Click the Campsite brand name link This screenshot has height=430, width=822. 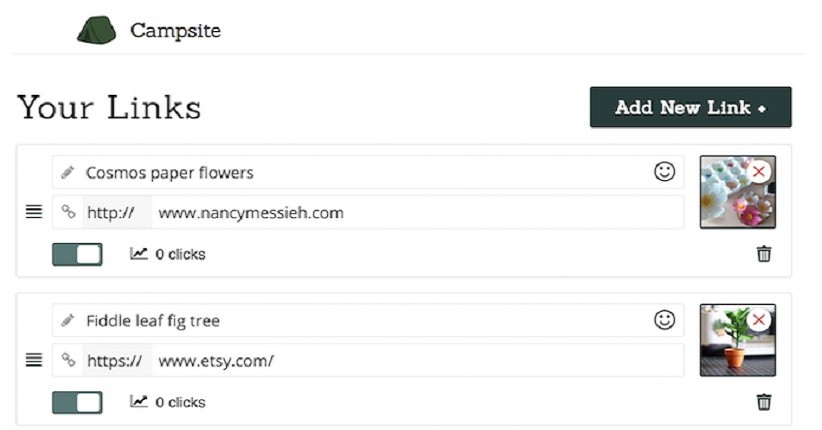175,31
